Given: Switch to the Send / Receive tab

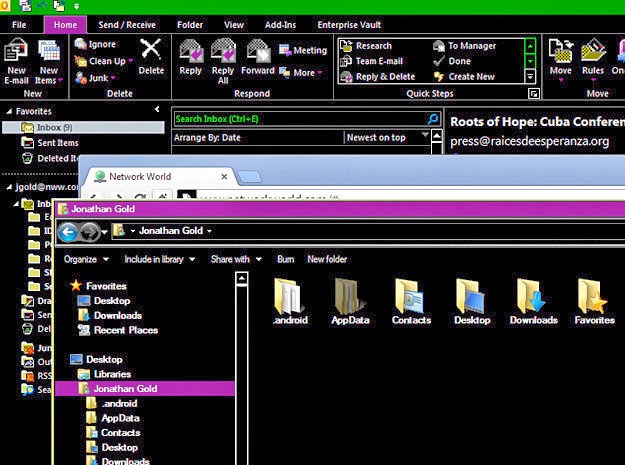Looking at the screenshot, I should pyautogui.click(x=127, y=25).
